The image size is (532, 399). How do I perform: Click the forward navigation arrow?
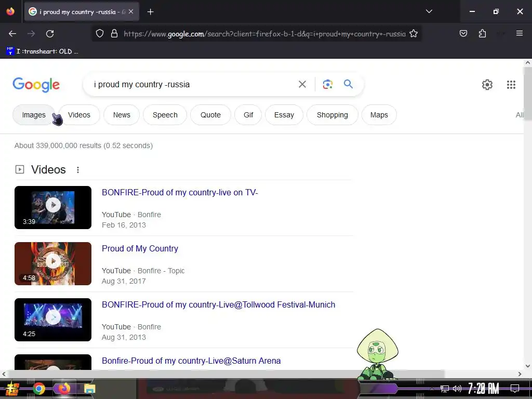coord(31,34)
